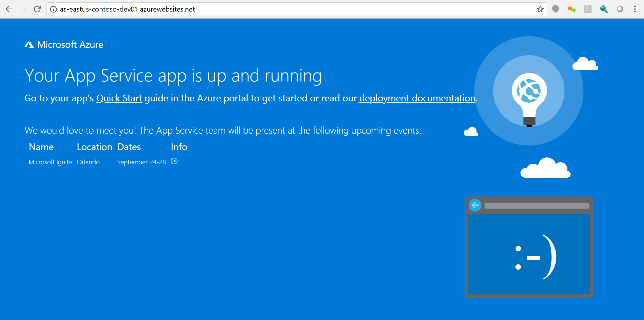This screenshot has height=320, width=644.
Task: Click the 'Your App Service app is up and running' heading
Action: pos(173,76)
